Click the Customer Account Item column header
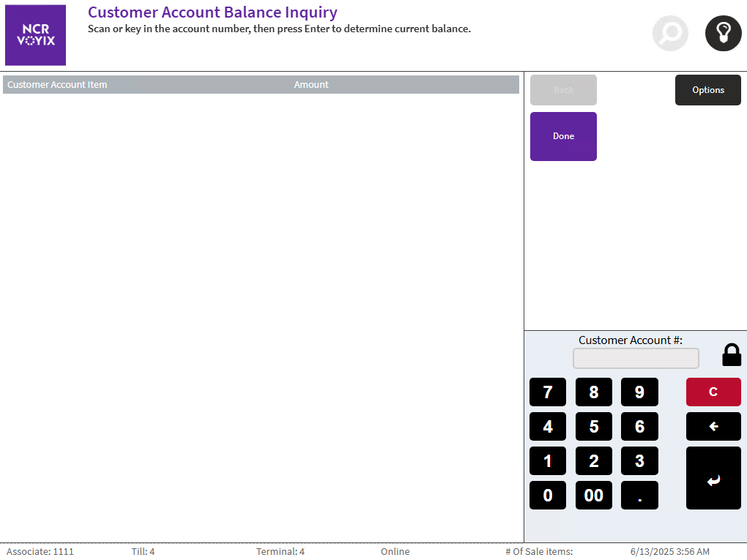Screen dimensions: 747x560 tap(57, 85)
